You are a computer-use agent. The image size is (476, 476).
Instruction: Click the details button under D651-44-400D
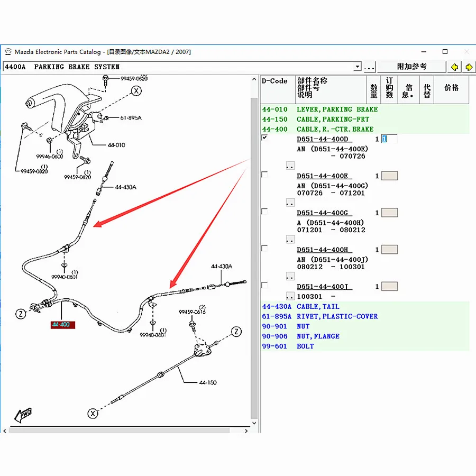point(290,166)
